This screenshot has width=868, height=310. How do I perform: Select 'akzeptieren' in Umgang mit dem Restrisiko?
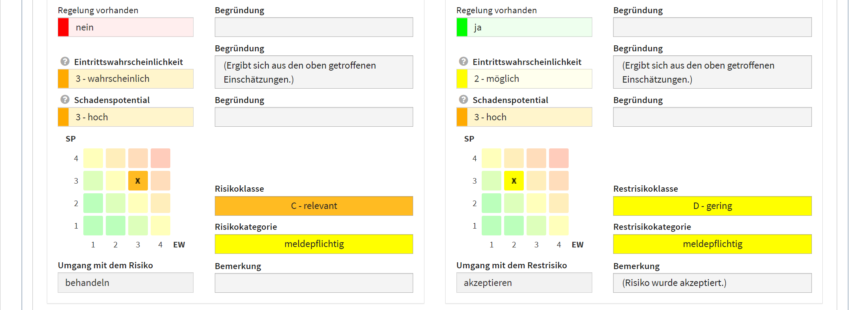point(524,283)
